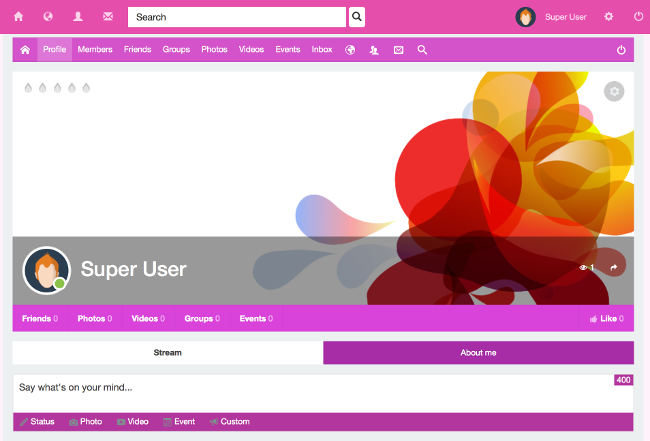This screenshot has width=650, height=441.
Task: Open the Groups 0 count tab
Action: pos(202,318)
